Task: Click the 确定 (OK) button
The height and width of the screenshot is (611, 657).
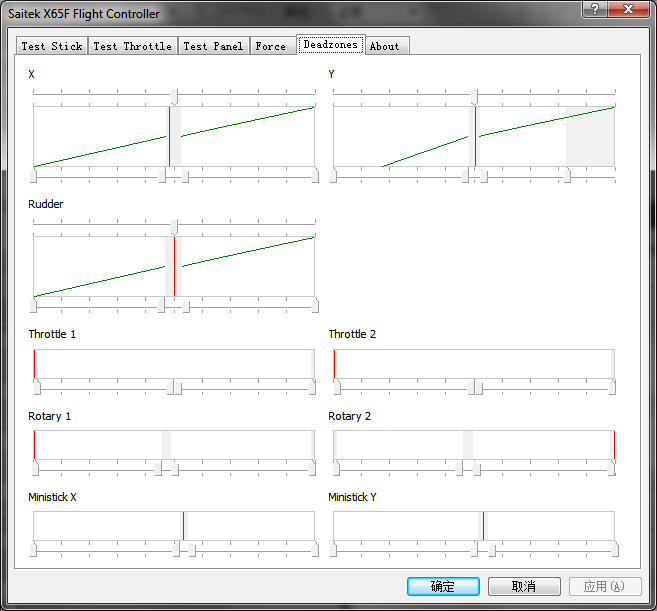Action: tap(443, 586)
